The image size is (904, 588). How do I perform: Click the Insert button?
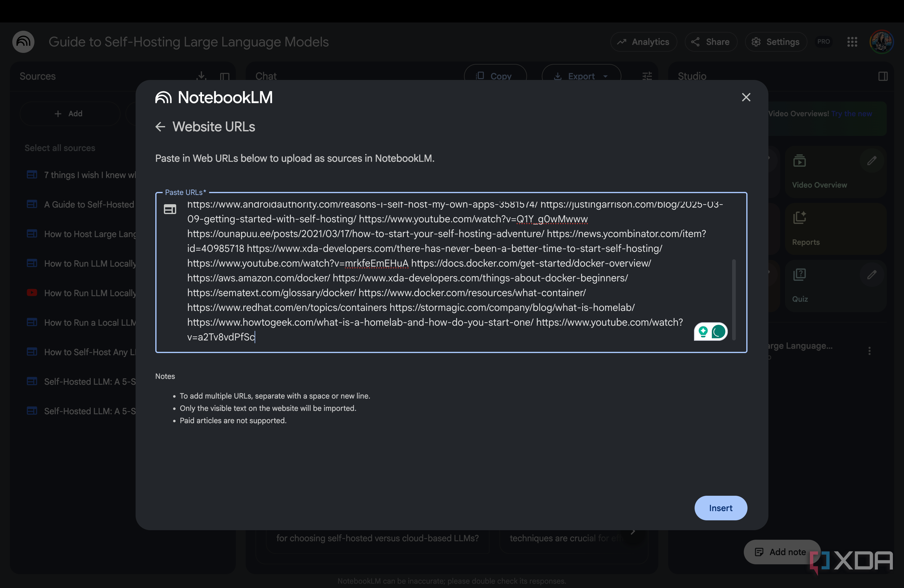point(720,508)
